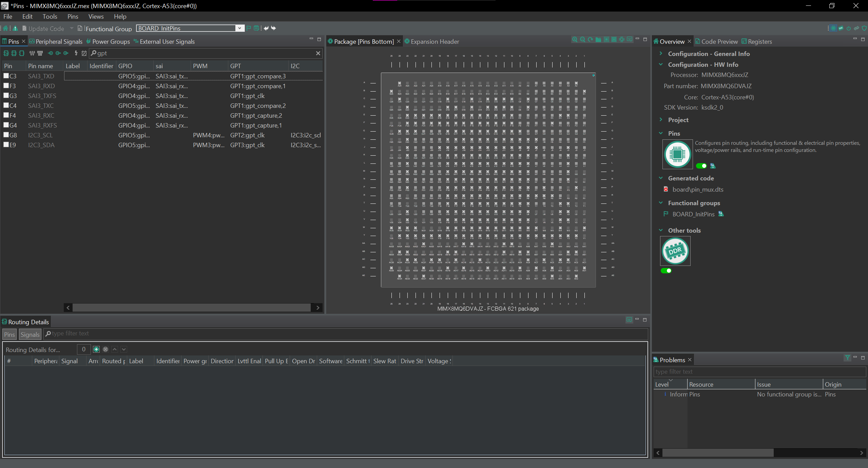Zoom out on the package view
The width and height of the screenshot is (868, 468).
[582, 40]
